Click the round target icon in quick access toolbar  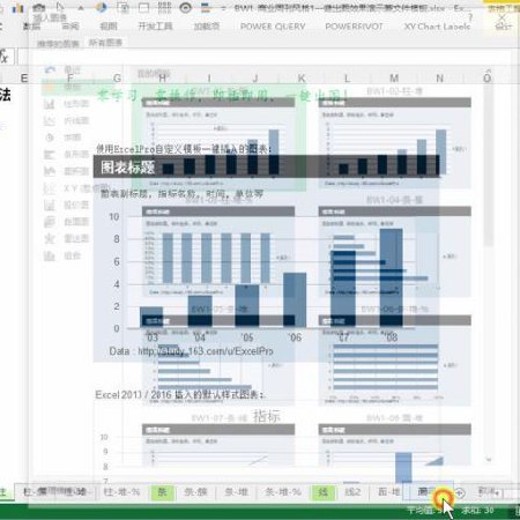tap(185, 7)
